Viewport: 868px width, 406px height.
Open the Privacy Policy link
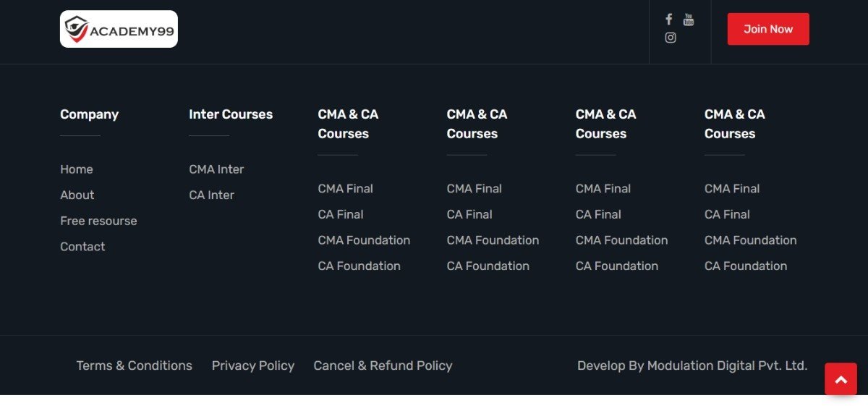253,365
